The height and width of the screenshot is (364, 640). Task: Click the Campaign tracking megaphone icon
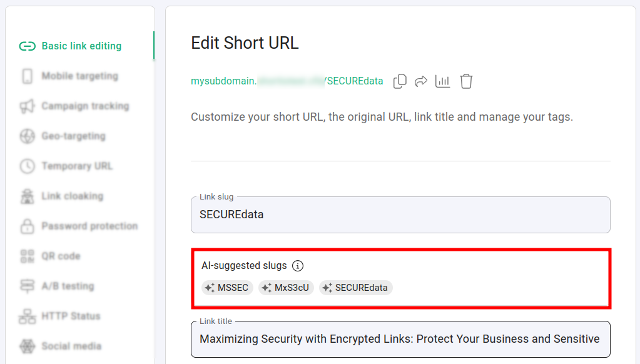coord(27,106)
